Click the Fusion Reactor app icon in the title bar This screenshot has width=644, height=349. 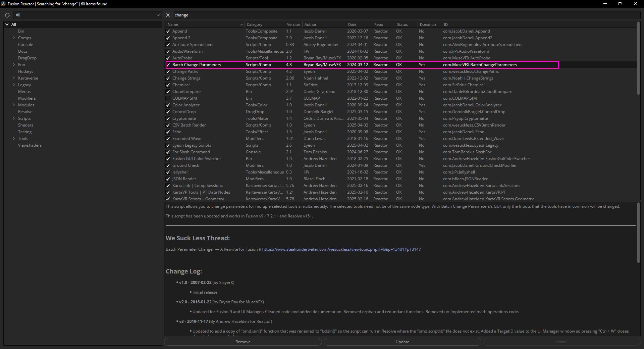pyautogui.click(x=3, y=4)
